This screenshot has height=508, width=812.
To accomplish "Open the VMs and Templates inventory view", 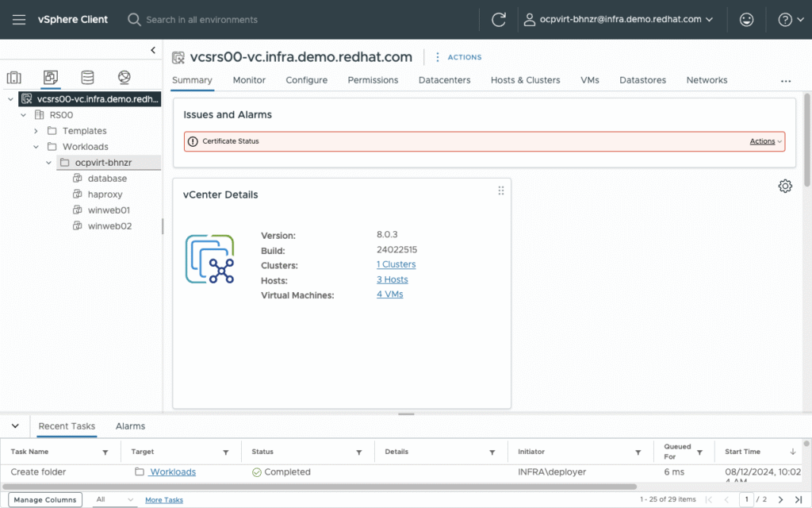I will [x=50, y=77].
